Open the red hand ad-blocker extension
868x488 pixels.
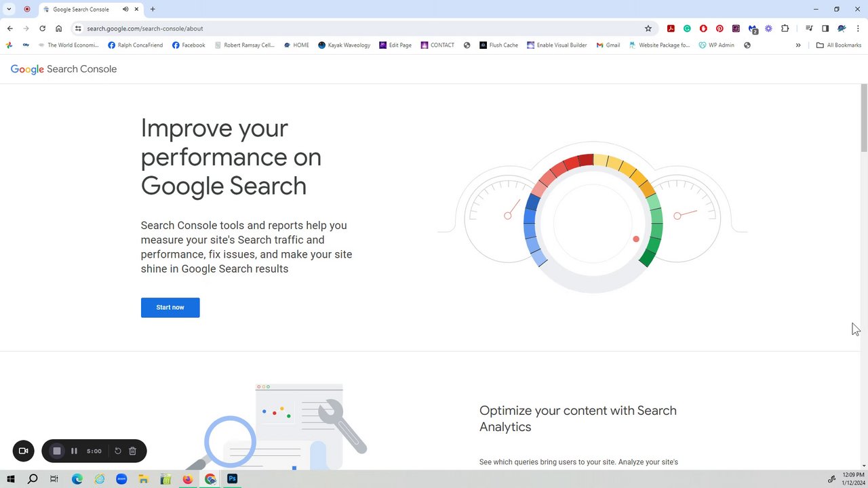click(703, 28)
